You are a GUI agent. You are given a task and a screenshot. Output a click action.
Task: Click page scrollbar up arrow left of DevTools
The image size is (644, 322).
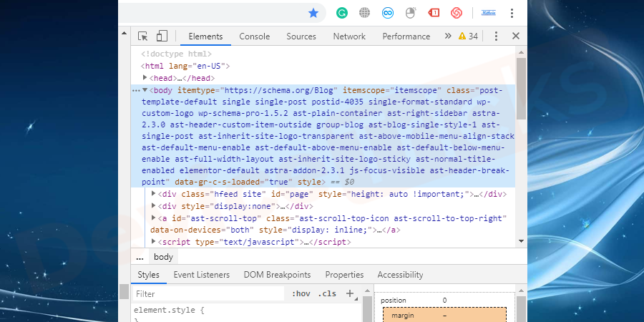pyautogui.click(x=124, y=33)
